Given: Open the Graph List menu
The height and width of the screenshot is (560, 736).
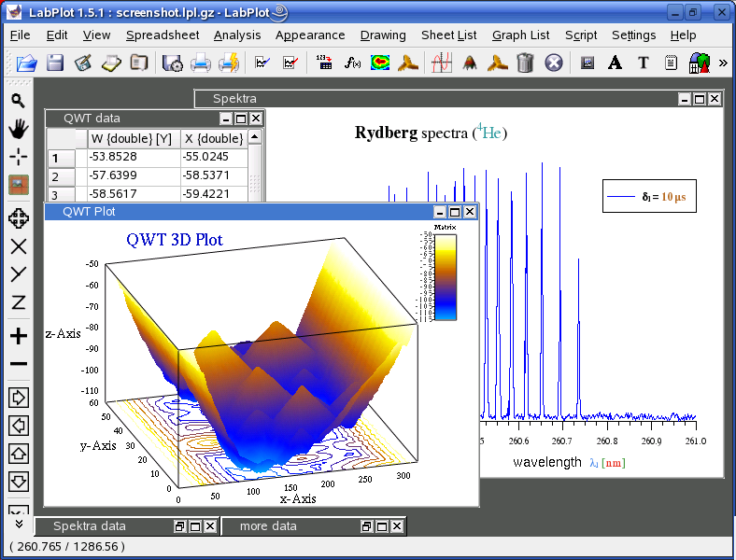Looking at the screenshot, I should [x=520, y=35].
